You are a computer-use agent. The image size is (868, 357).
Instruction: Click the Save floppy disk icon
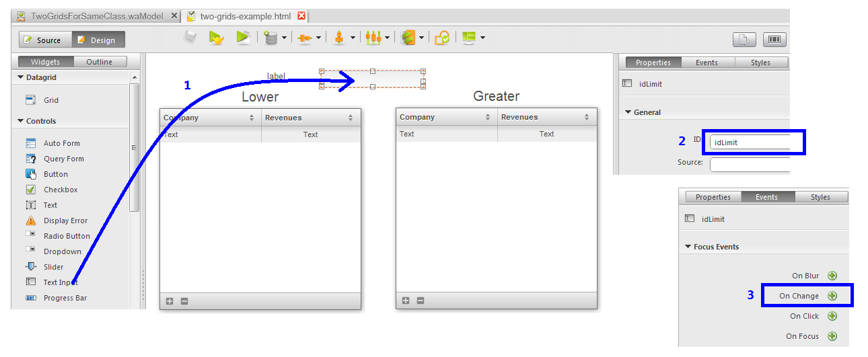(x=190, y=38)
